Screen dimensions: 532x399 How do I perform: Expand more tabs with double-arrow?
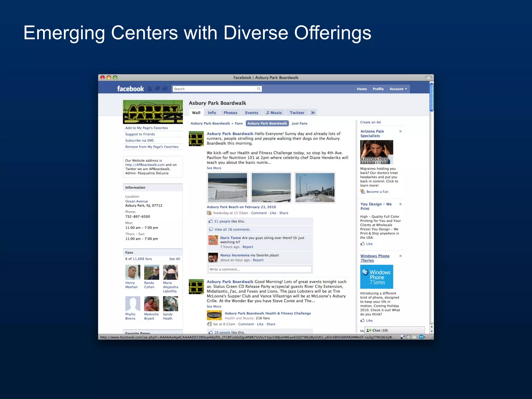tap(313, 113)
